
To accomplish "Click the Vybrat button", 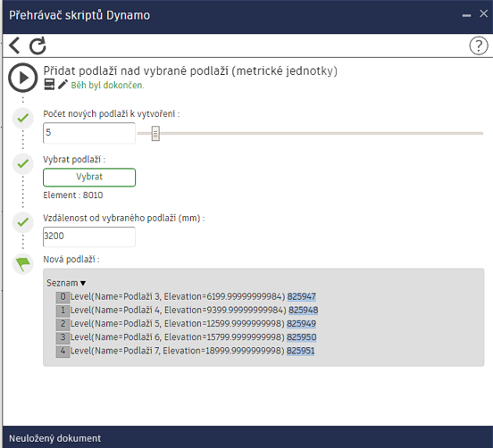I will pos(89,178).
